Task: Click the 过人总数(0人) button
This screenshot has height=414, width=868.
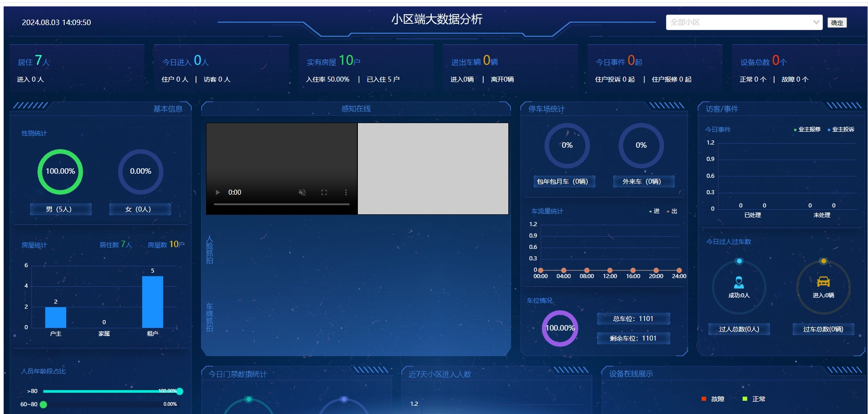Action: pyautogui.click(x=739, y=329)
